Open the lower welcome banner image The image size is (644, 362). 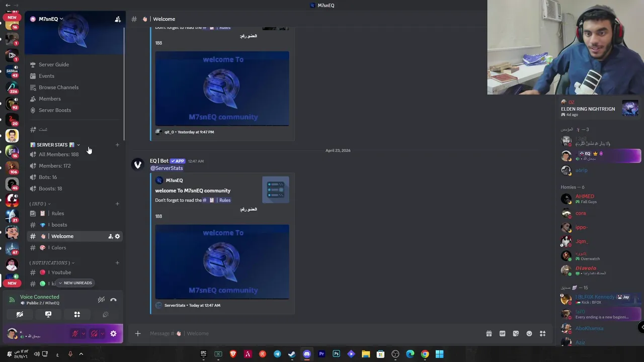[222, 261]
